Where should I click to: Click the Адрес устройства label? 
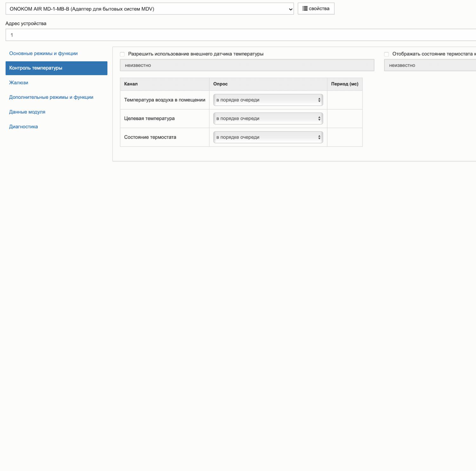[26, 23]
